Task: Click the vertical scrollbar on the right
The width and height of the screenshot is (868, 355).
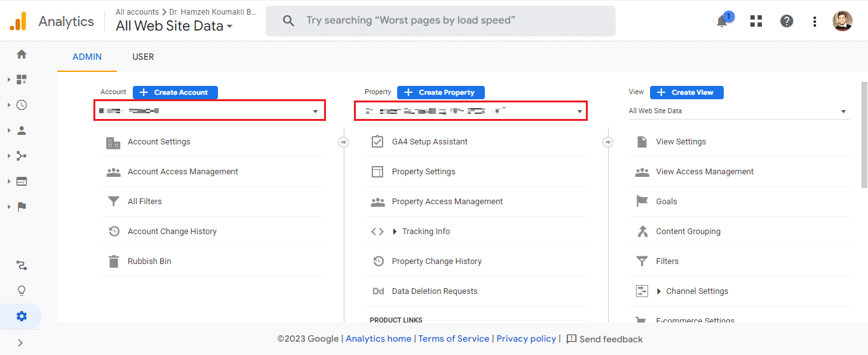Action: tap(864, 135)
